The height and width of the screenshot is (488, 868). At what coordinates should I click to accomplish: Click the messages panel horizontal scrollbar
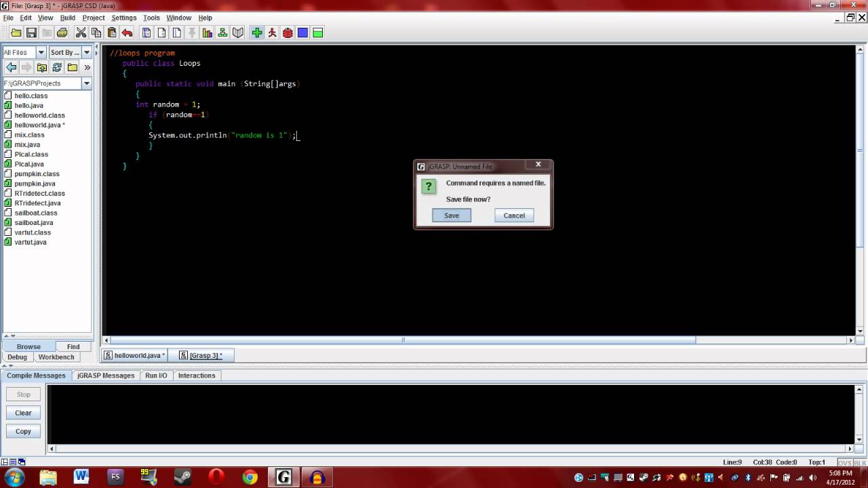(x=451, y=449)
